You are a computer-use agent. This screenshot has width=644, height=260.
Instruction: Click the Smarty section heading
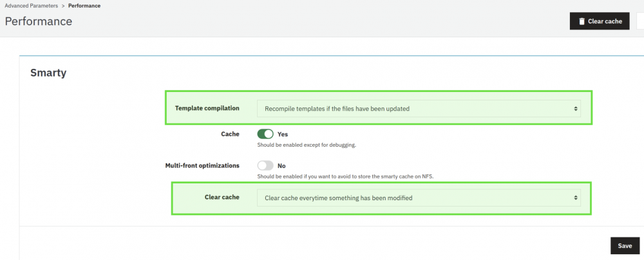(x=48, y=73)
